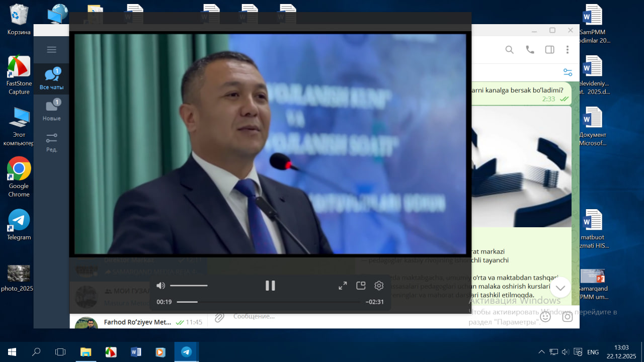
Task: Click the paperclip attach file icon
Action: pyautogui.click(x=219, y=317)
